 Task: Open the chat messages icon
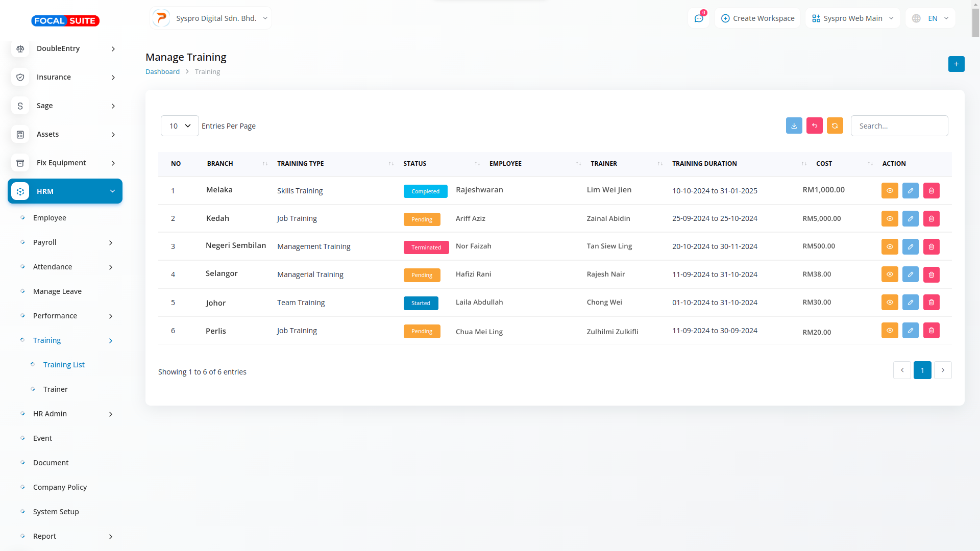click(x=698, y=18)
